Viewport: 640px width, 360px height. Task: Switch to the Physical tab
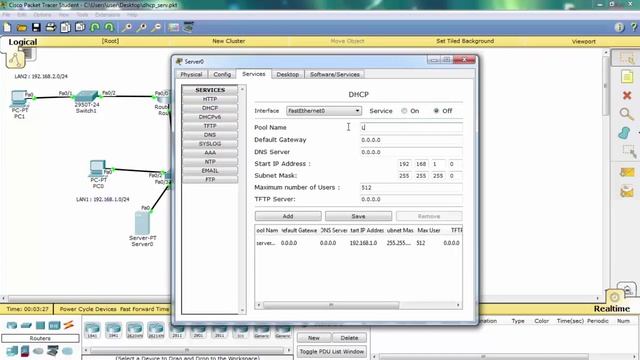(x=191, y=74)
